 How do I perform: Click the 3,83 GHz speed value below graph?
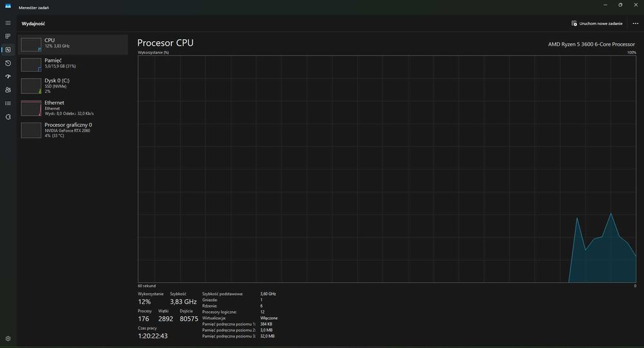click(x=183, y=302)
